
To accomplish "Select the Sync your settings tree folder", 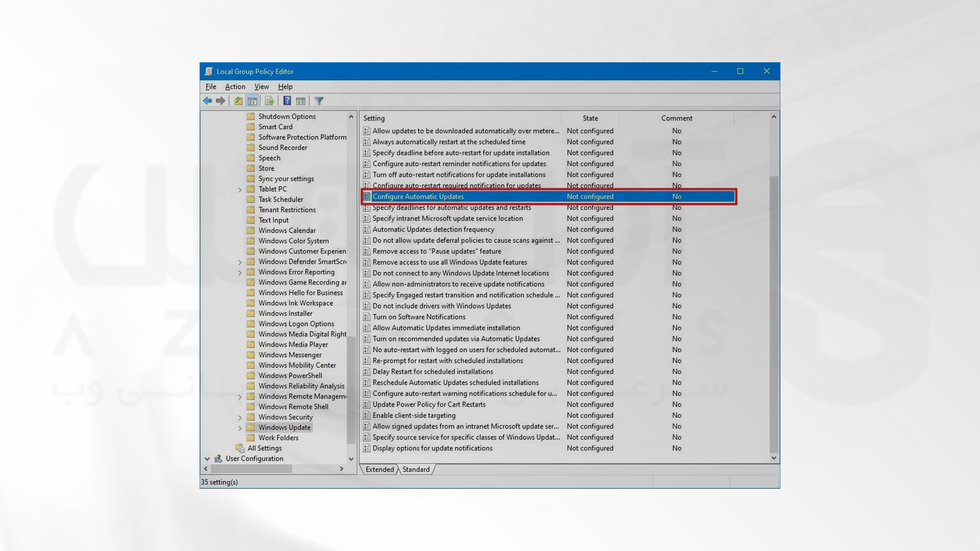I will tap(286, 179).
